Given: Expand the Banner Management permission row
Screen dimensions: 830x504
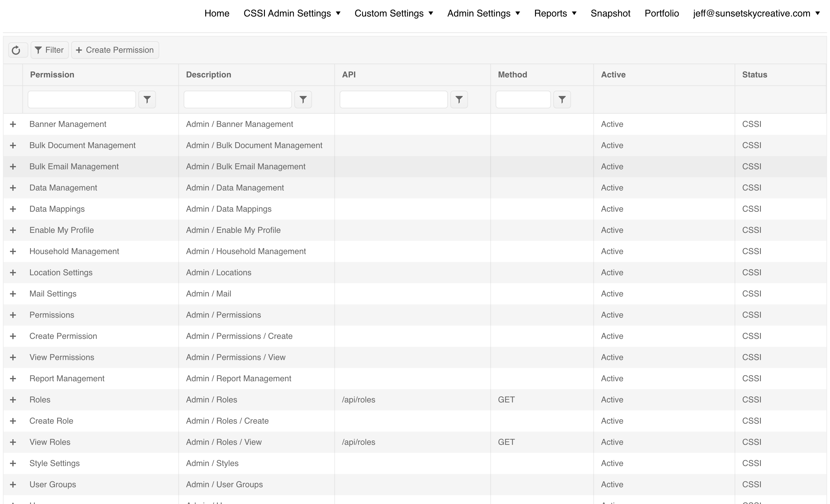Looking at the screenshot, I should [x=13, y=124].
